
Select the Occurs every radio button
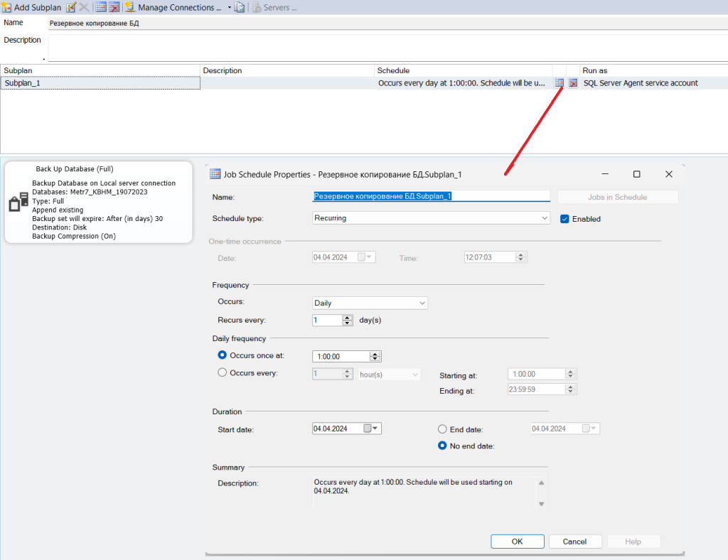tap(223, 372)
